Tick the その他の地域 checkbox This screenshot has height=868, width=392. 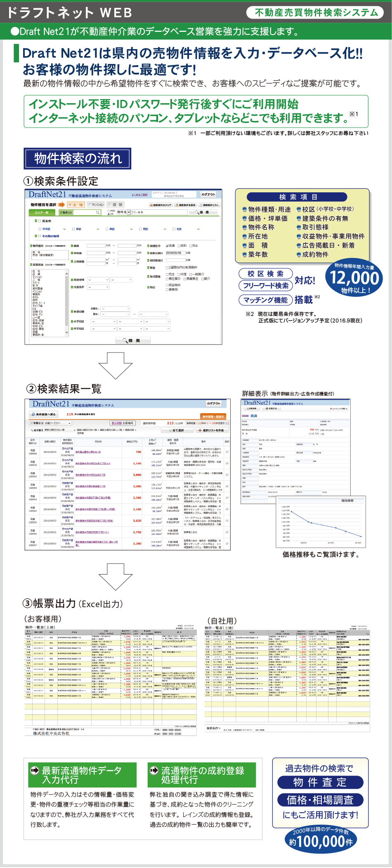point(40,236)
